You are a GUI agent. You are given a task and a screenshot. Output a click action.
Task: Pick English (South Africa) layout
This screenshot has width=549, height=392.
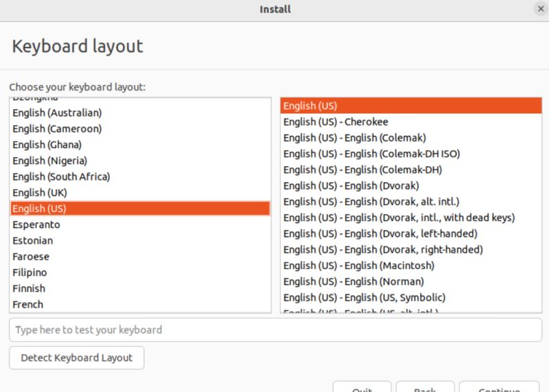coord(140,176)
